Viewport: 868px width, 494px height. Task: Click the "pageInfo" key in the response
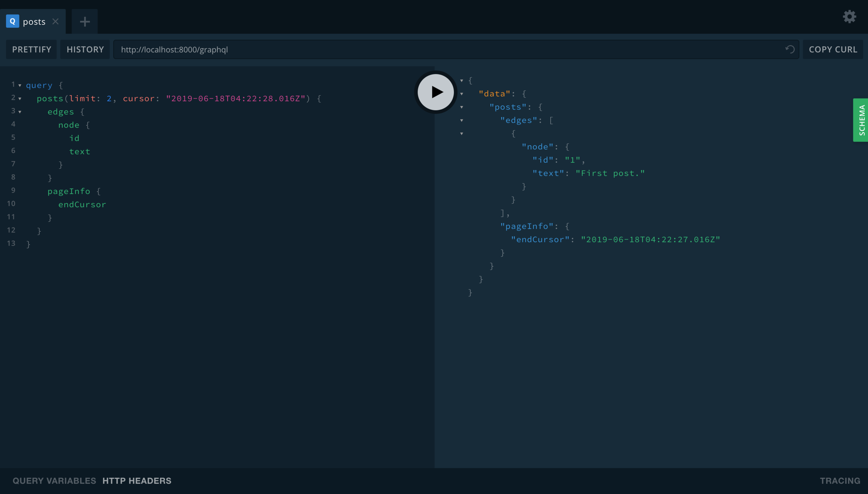tap(526, 226)
